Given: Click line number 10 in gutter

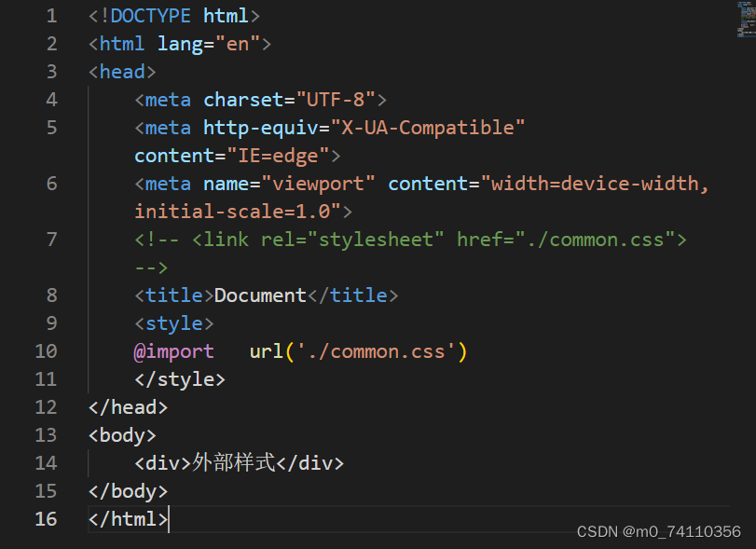Looking at the screenshot, I should point(47,351).
